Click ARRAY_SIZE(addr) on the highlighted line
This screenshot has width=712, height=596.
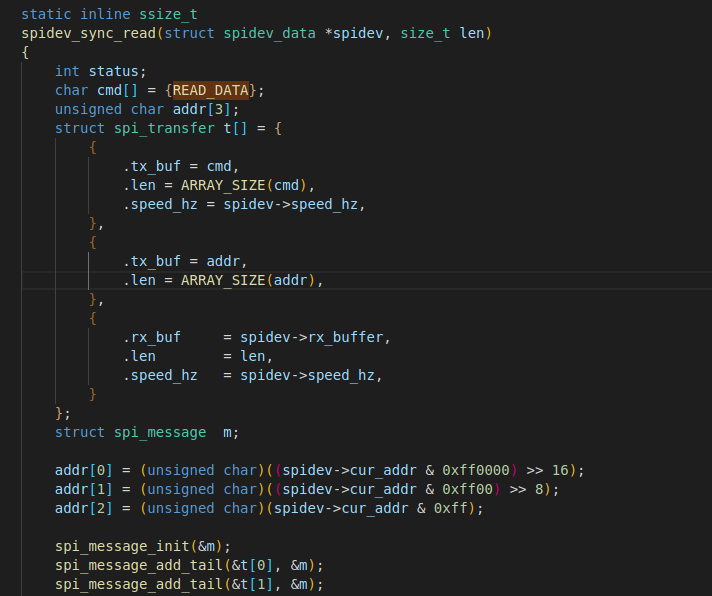point(248,280)
